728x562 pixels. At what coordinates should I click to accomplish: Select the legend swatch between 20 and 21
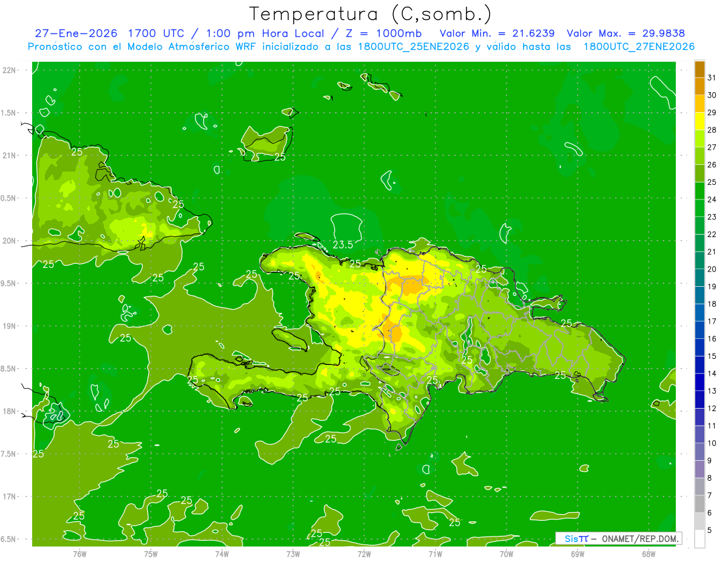(699, 260)
